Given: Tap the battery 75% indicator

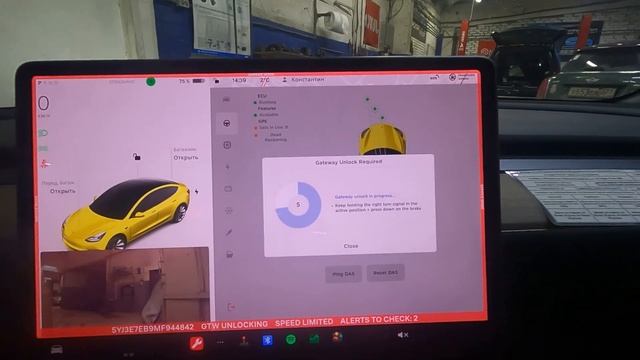Looking at the screenshot, I should coord(191,81).
